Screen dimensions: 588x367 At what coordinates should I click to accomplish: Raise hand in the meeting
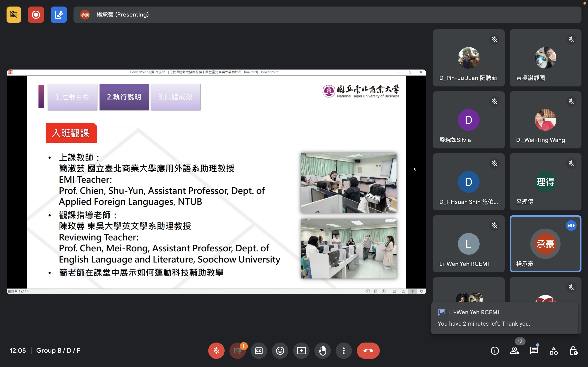(x=322, y=350)
